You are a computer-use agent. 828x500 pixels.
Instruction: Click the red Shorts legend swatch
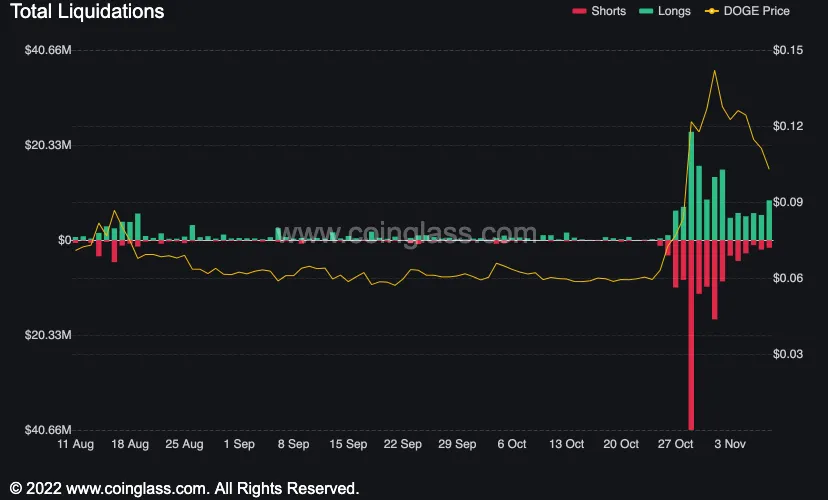click(x=579, y=11)
